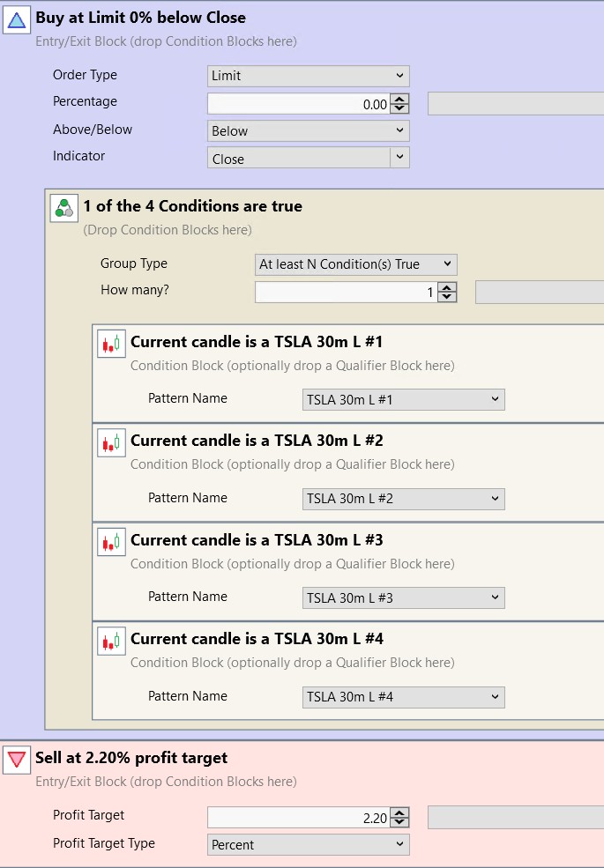The width and height of the screenshot is (604, 868).
Task: Open Pattern Name dropdown for TSLA 30m L #3
Action: coord(403,597)
